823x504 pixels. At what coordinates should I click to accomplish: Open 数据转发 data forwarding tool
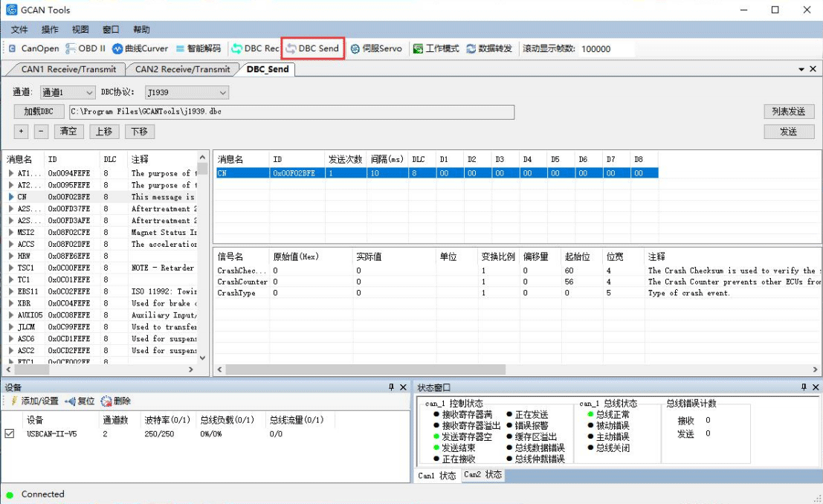click(488, 48)
